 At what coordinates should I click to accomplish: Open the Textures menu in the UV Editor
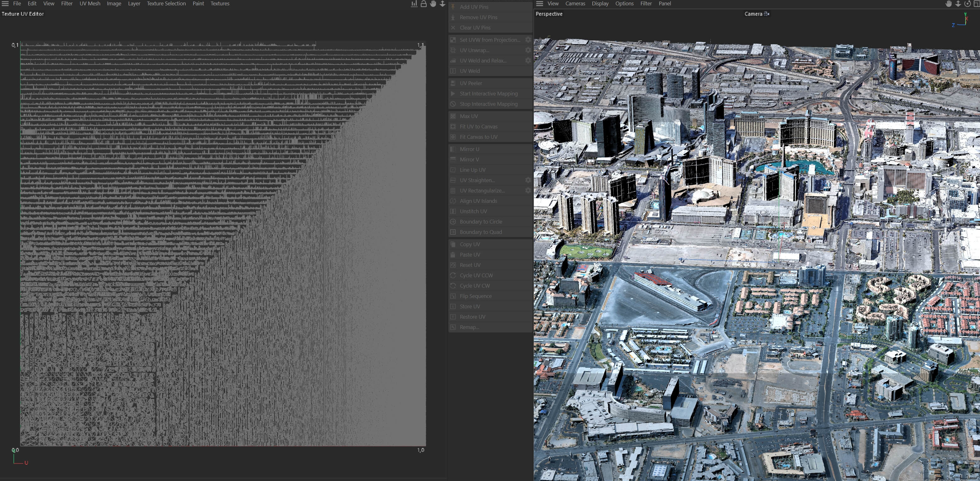(x=220, y=3)
